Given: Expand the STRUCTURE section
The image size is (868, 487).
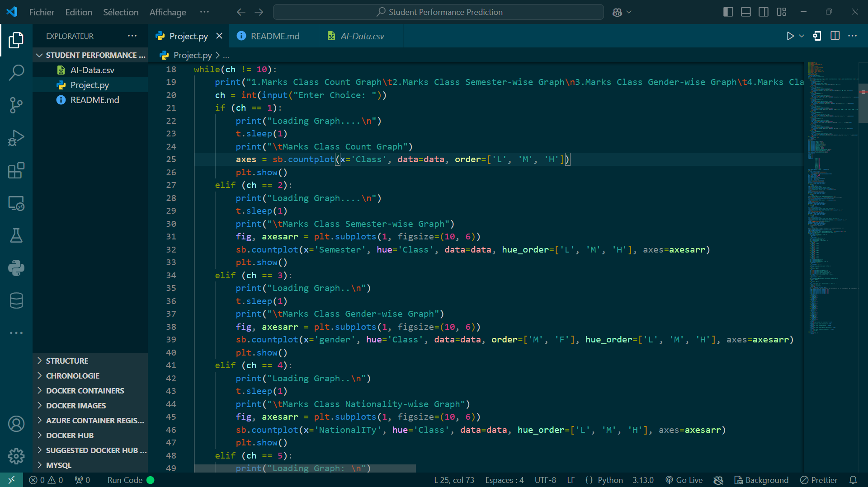Looking at the screenshot, I should point(90,361).
